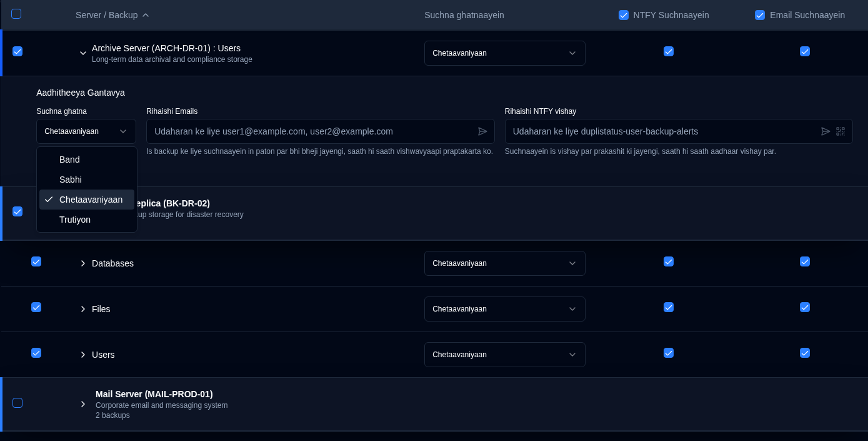Image resolution: width=868 pixels, height=441 pixels.
Task: Disable Email notifications for Users backup
Action: 805,353
